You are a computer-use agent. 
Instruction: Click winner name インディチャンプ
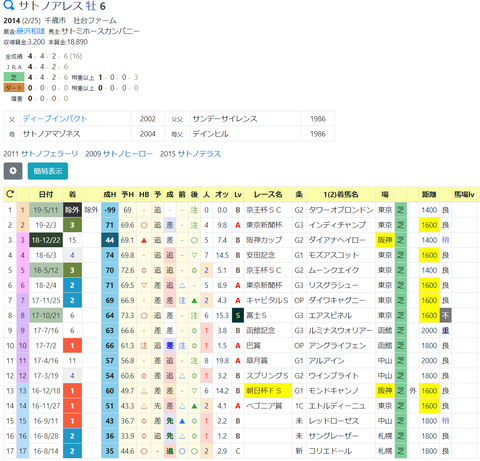(337, 225)
